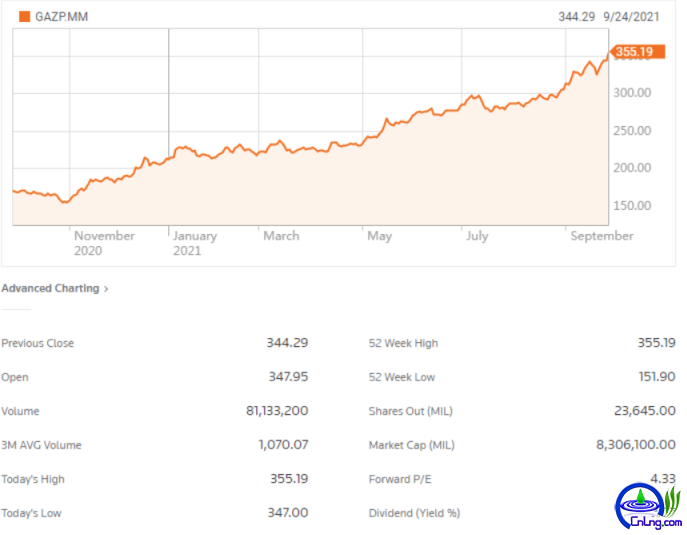
Task: Click the May axis label
Action: click(x=379, y=236)
